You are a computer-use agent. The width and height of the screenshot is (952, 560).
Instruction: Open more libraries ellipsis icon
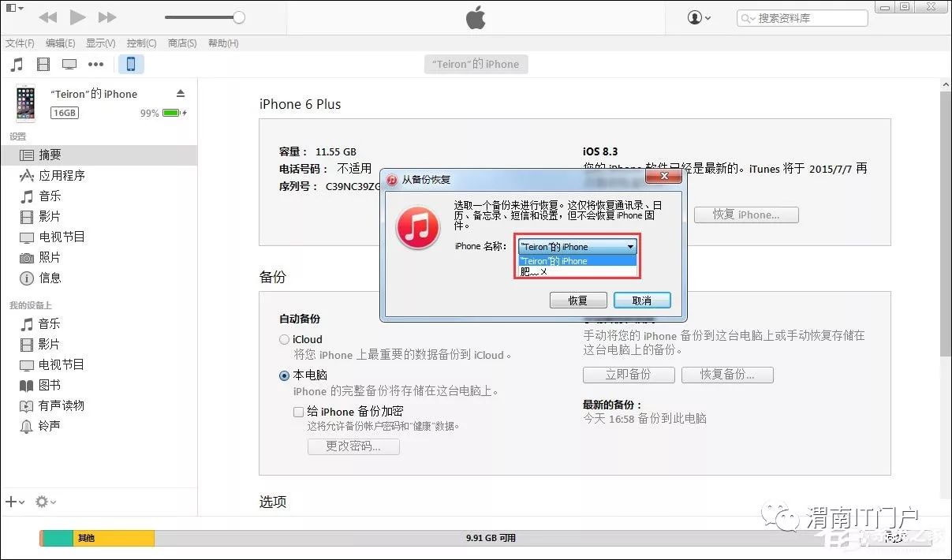[96, 65]
